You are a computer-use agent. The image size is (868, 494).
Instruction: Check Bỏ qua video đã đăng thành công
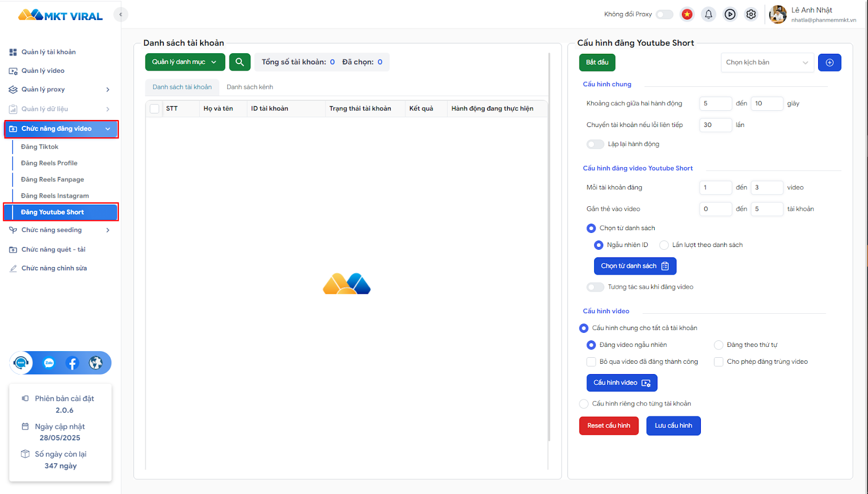pos(591,362)
